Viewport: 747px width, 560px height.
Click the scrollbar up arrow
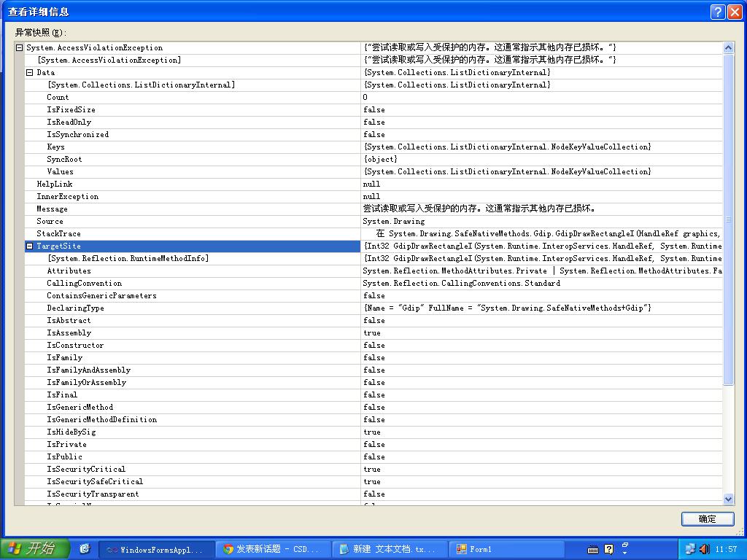click(728, 47)
